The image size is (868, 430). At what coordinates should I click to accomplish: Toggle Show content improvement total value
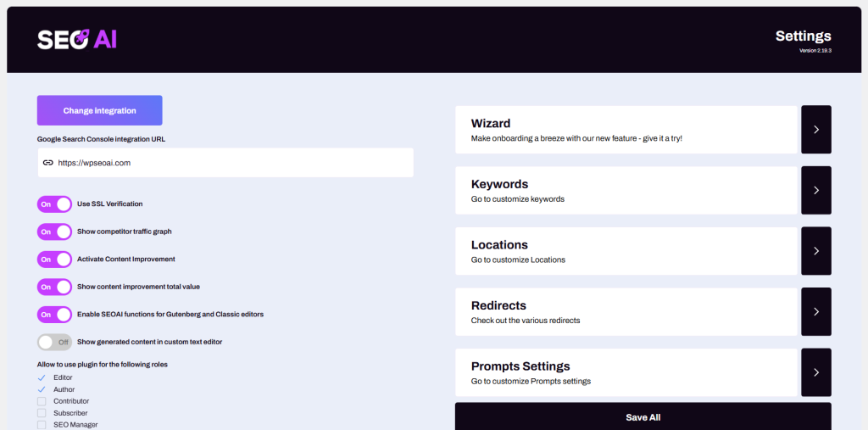(55, 287)
